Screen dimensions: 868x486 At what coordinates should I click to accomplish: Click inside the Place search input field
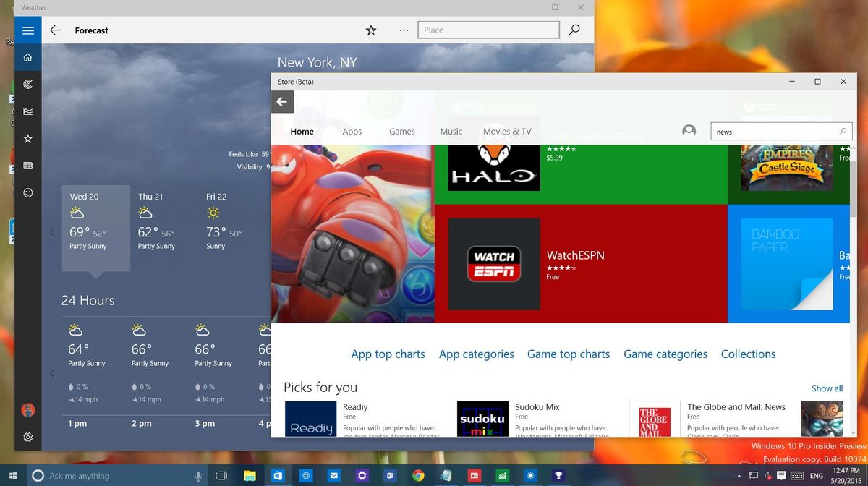[488, 30]
